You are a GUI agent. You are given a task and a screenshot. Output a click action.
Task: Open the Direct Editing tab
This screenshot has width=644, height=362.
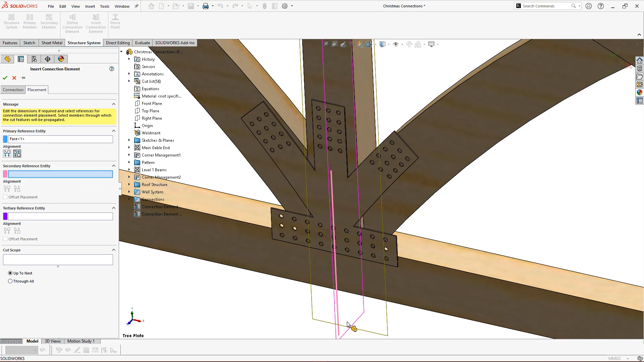pyautogui.click(x=117, y=43)
